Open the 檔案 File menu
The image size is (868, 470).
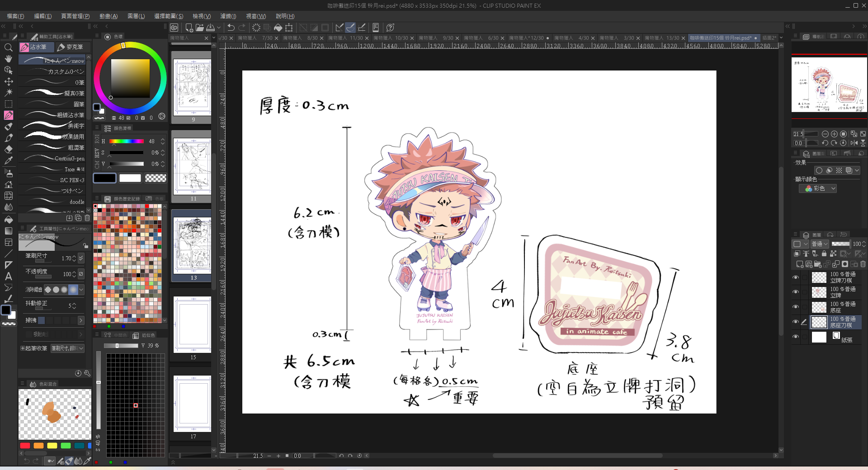[x=16, y=16]
